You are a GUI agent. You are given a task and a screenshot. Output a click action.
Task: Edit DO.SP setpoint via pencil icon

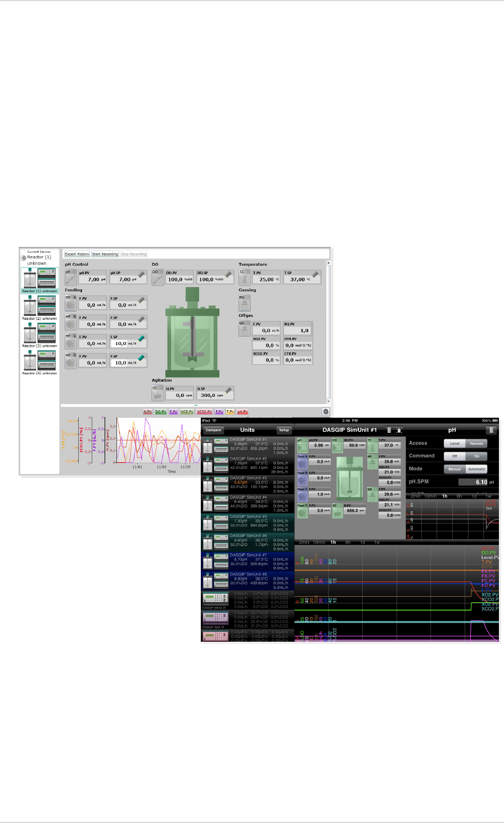coord(228,274)
